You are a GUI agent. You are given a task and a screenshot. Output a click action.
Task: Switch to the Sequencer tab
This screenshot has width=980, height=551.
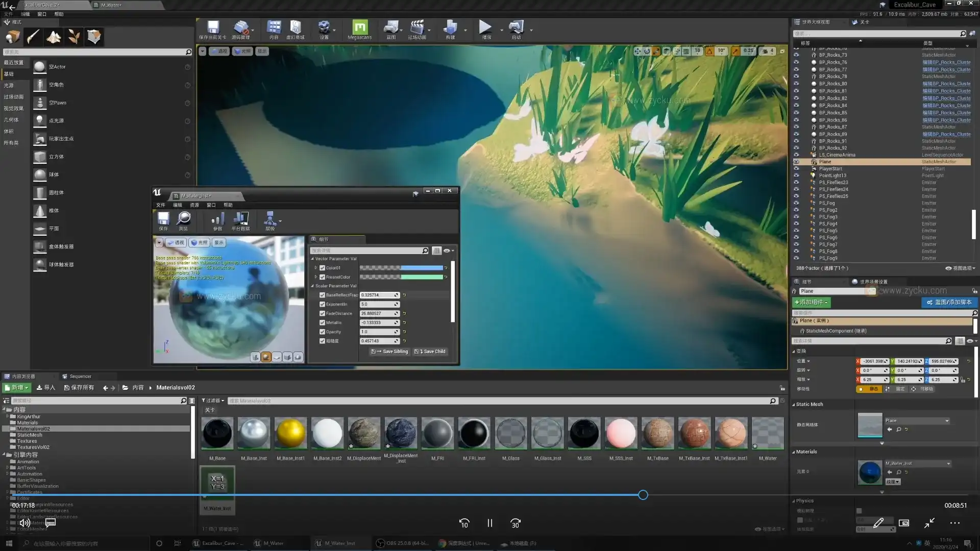pyautogui.click(x=80, y=376)
